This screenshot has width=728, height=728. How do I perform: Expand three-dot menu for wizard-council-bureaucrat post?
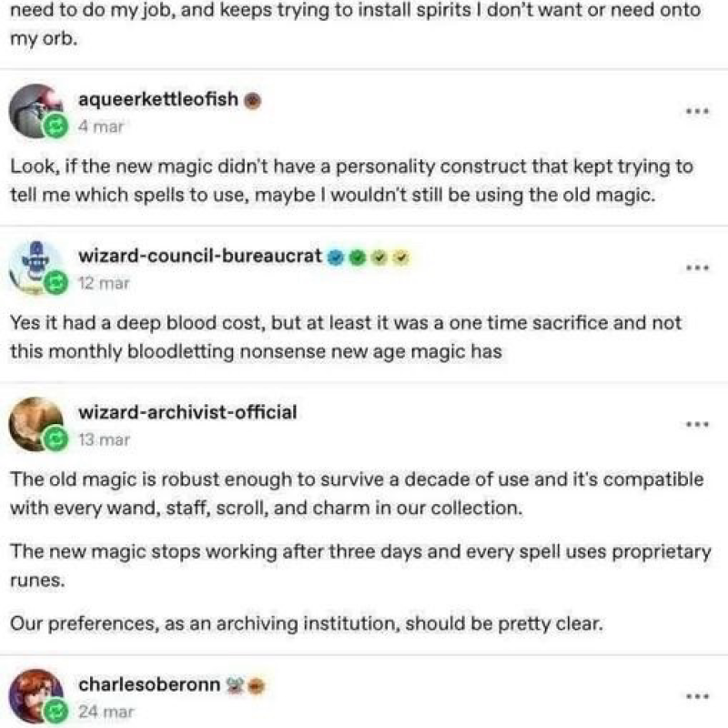coord(697,268)
